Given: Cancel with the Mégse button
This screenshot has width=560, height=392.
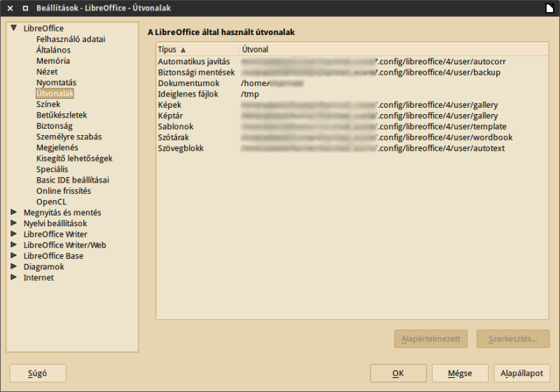Looking at the screenshot, I should click(x=460, y=373).
